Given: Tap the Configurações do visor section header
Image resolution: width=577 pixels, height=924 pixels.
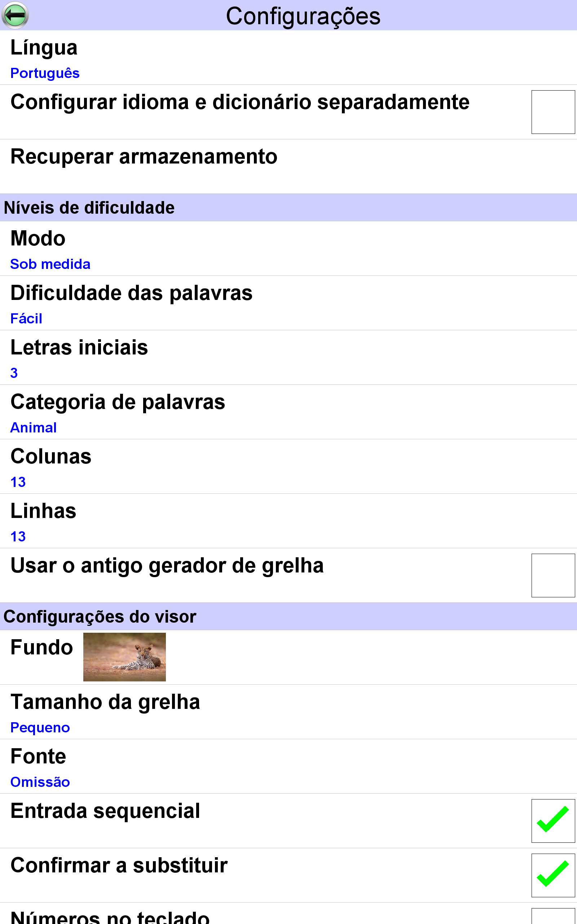Looking at the screenshot, I should point(288,616).
